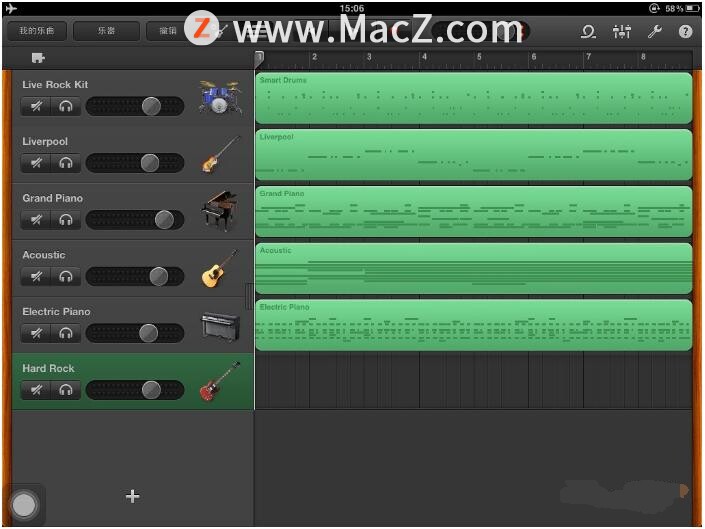Open the Electric Piano keyboard icon

[x=220, y=326]
